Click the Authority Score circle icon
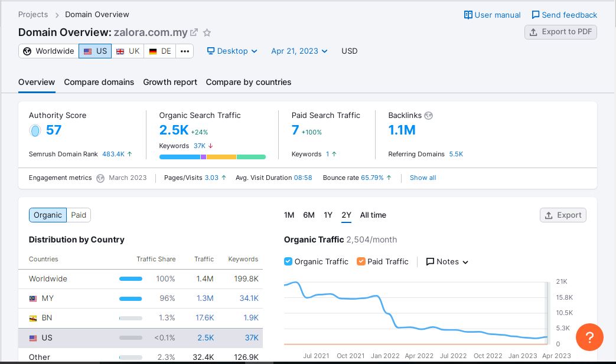This screenshot has width=616, height=364. (35, 130)
